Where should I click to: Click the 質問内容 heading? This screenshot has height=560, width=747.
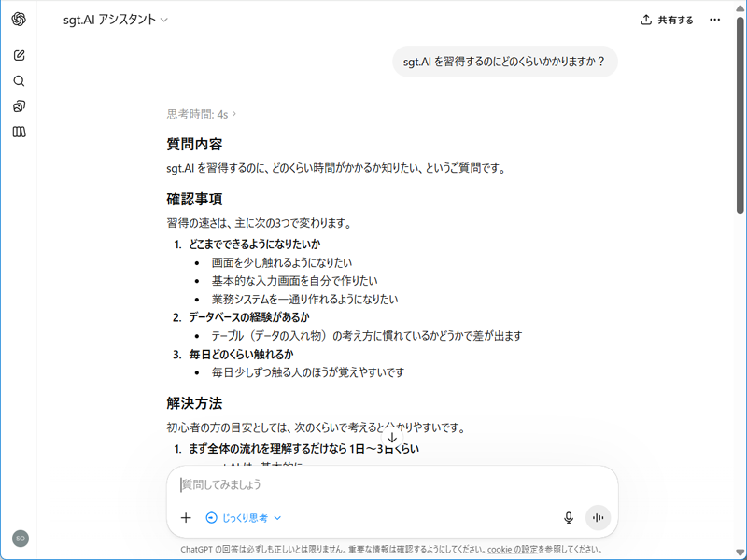pos(194,145)
